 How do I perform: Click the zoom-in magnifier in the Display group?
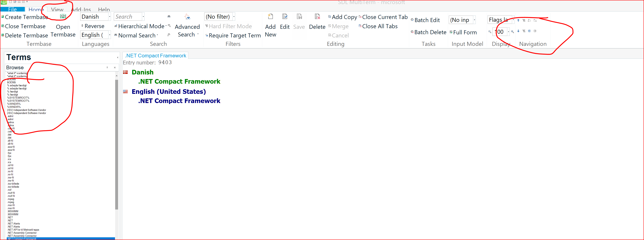click(512, 31)
